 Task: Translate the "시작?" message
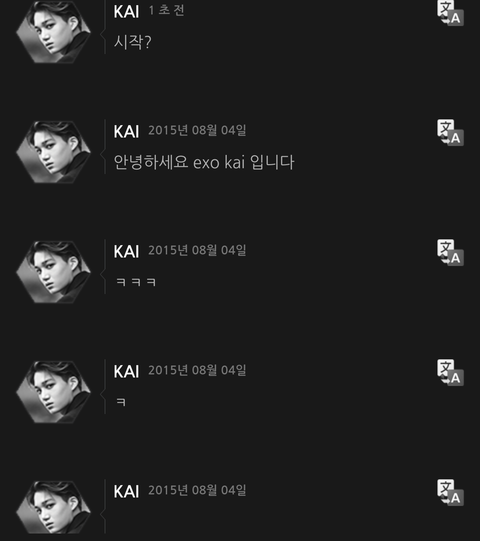[450, 13]
